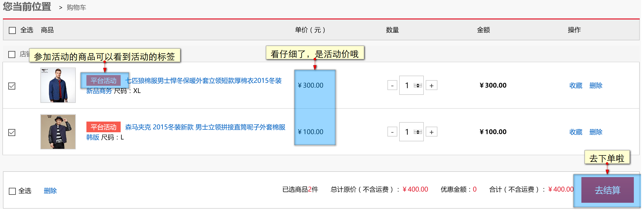Click the minus button for the 七匹狼 jacket quantity

[392, 85]
